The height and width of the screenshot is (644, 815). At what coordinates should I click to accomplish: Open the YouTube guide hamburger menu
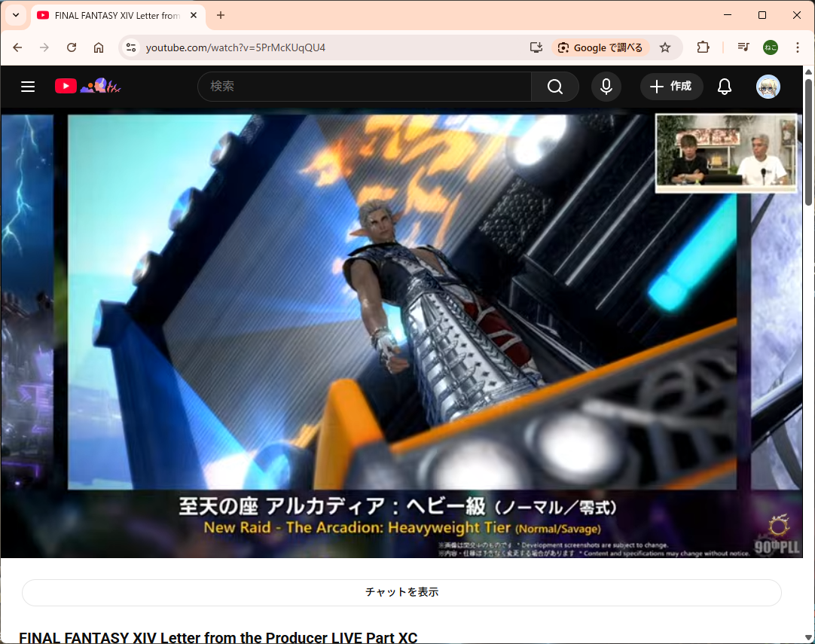(28, 87)
